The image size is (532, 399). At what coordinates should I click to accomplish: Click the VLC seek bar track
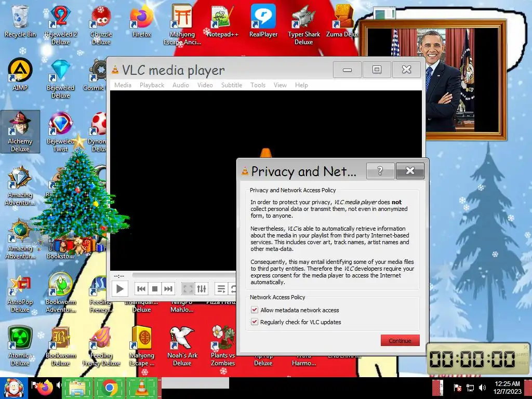point(184,275)
